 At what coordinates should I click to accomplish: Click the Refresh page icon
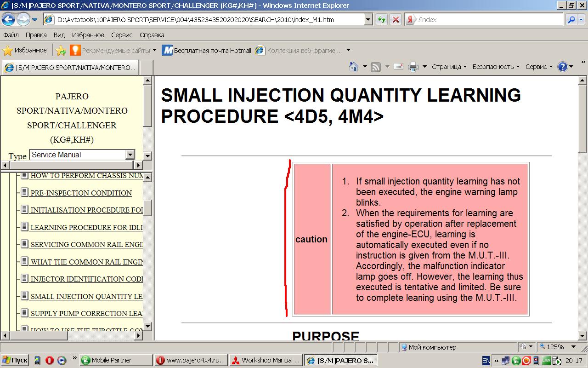381,20
